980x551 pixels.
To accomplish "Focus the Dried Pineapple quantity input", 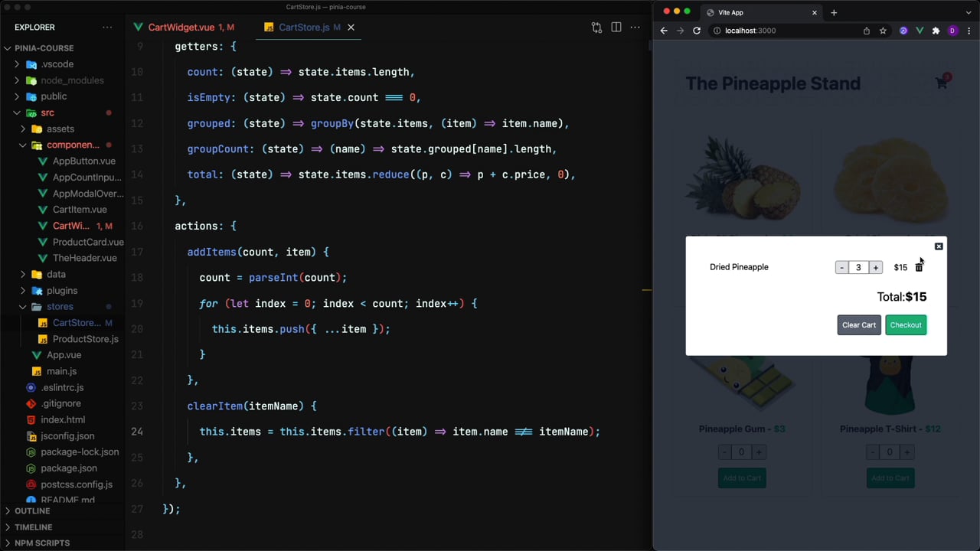I will click(858, 267).
